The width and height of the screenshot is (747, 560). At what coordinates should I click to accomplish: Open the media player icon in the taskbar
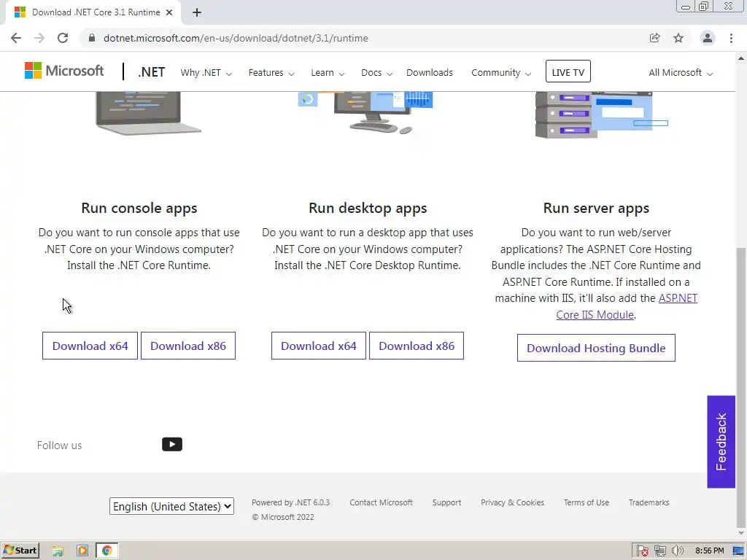[82, 551]
